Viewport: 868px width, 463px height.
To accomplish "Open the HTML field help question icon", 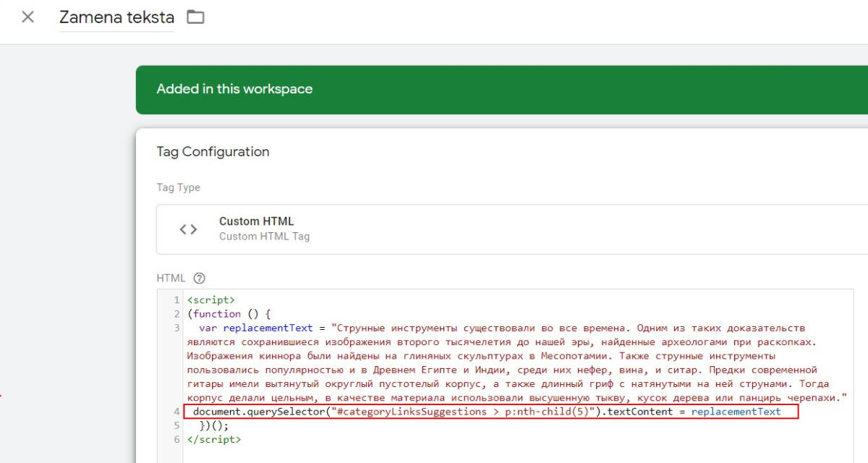I will (x=200, y=278).
